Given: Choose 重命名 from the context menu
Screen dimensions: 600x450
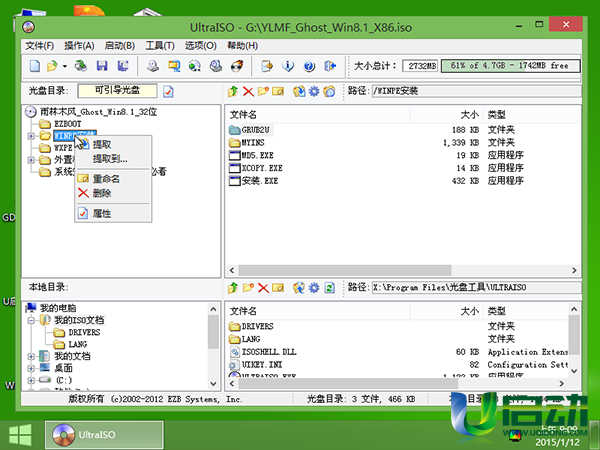Looking at the screenshot, I should click(x=113, y=179).
